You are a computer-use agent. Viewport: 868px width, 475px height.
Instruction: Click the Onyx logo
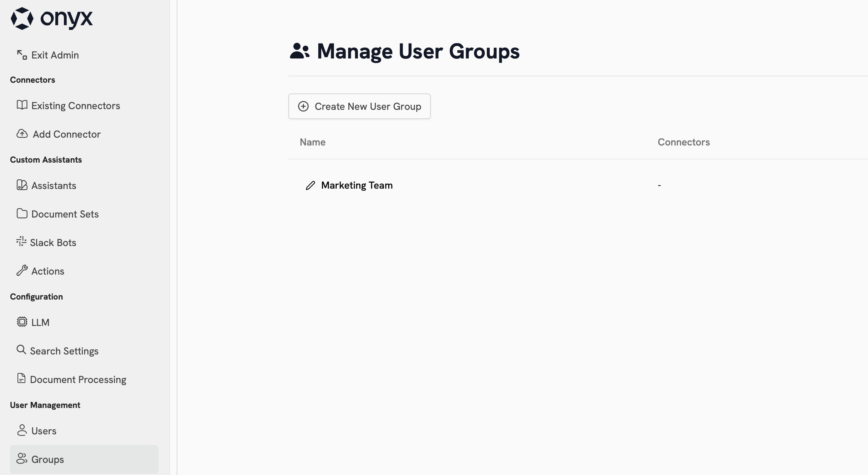[x=51, y=19]
